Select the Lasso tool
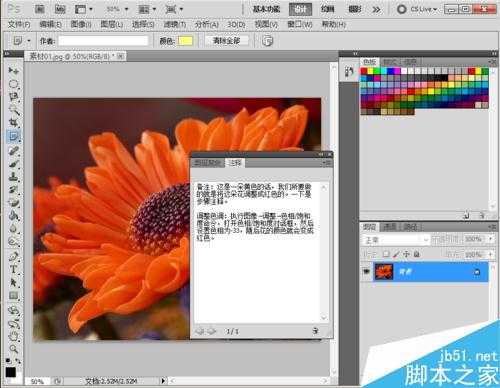500x388 pixels. coord(13,97)
